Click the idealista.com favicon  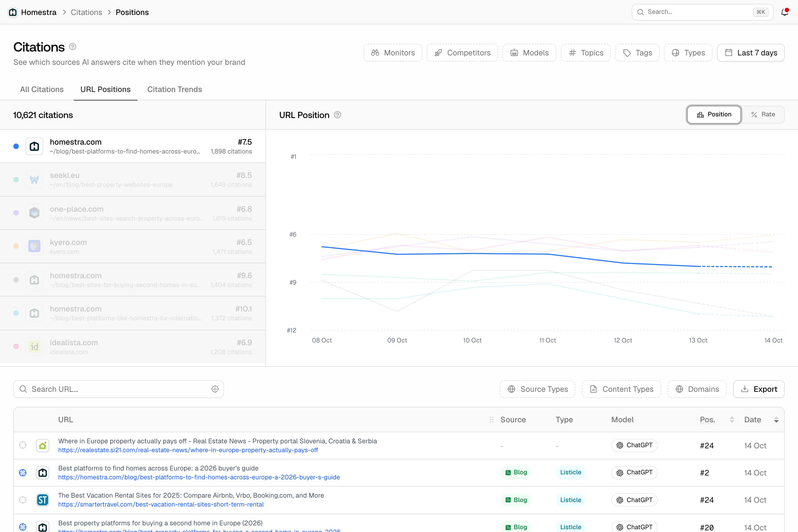point(34,346)
